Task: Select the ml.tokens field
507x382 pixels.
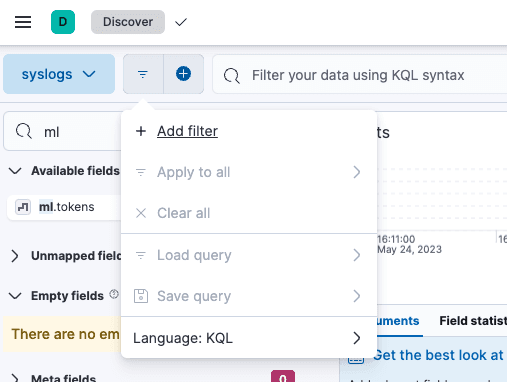Action: tap(64, 207)
